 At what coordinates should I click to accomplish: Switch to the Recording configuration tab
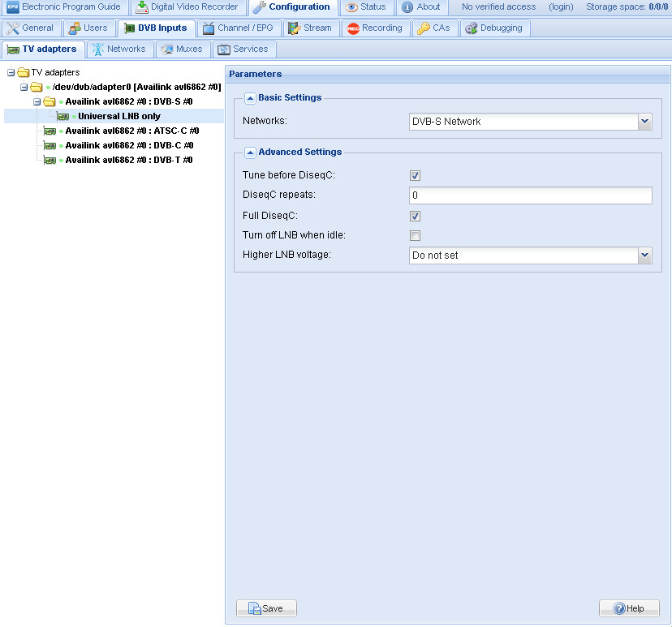[376, 28]
